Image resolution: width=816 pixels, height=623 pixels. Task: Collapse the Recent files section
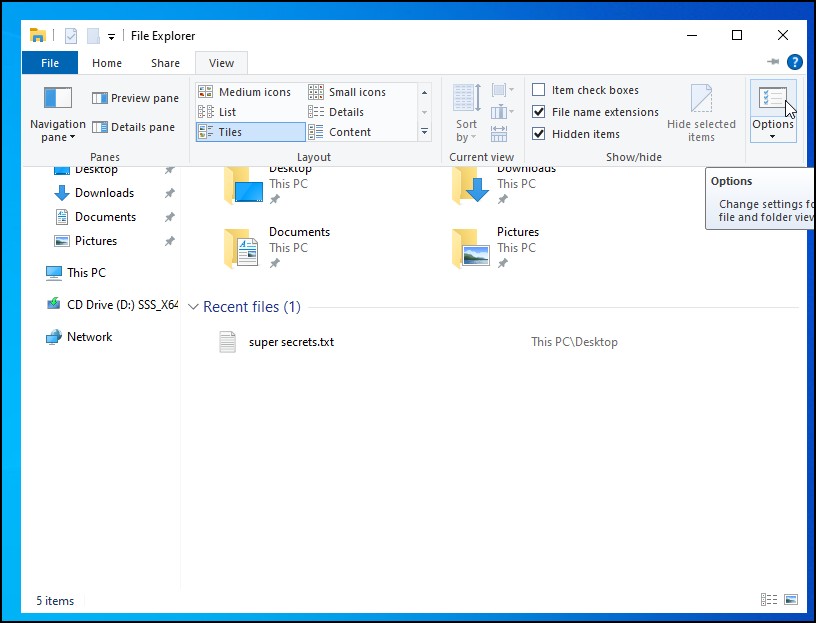point(194,307)
